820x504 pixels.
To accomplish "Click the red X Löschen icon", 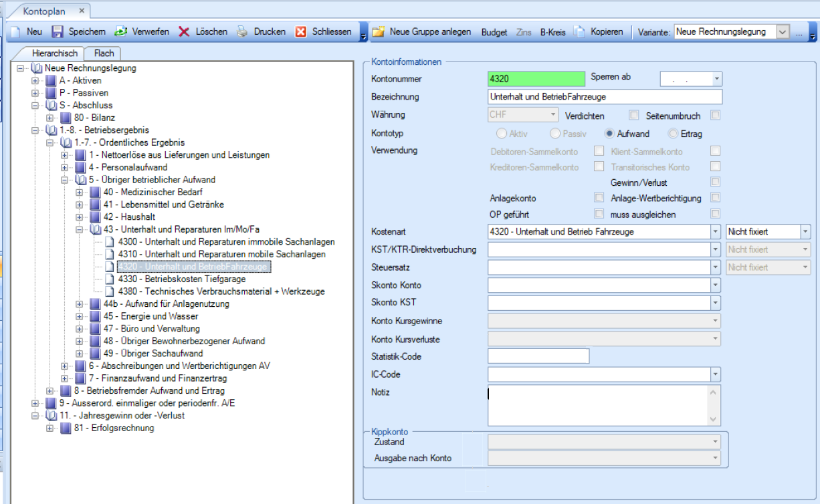I will 184,31.
